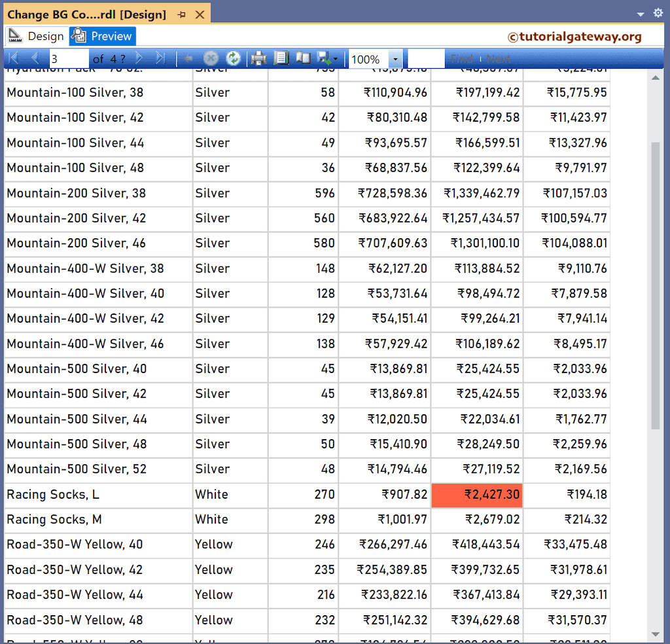Jump to the last page of report
This screenshot has height=644, width=670.
[161, 59]
